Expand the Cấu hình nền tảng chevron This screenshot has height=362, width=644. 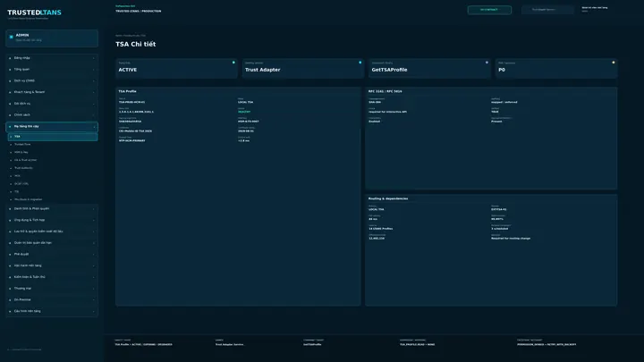(94, 312)
